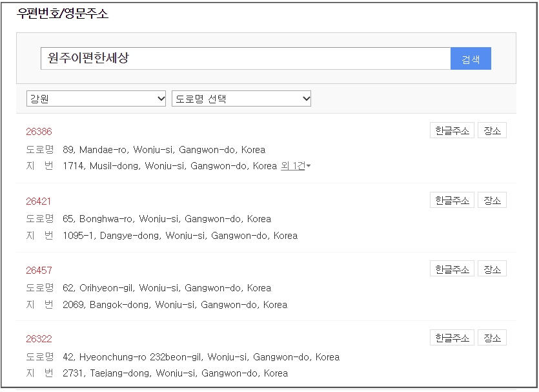Show 한글주소 for postal code 26421
The height and width of the screenshot is (392, 539).
[x=452, y=200]
